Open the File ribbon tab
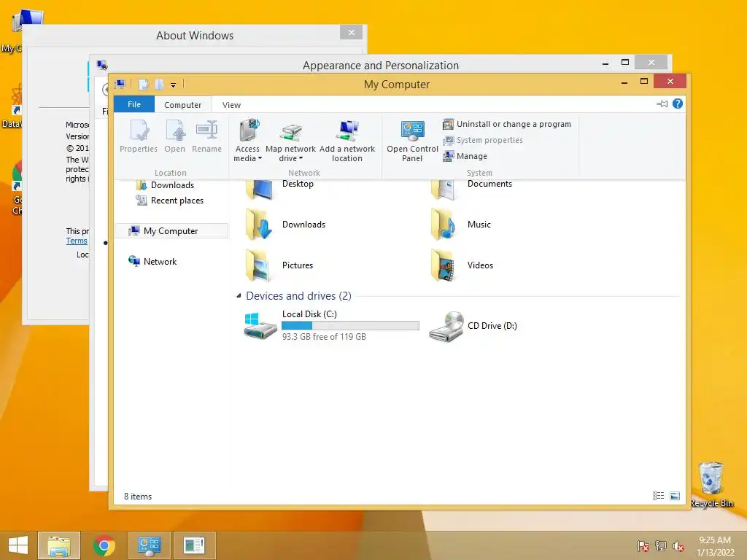Image resolution: width=747 pixels, height=560 pixels. [x=134, y=104]
